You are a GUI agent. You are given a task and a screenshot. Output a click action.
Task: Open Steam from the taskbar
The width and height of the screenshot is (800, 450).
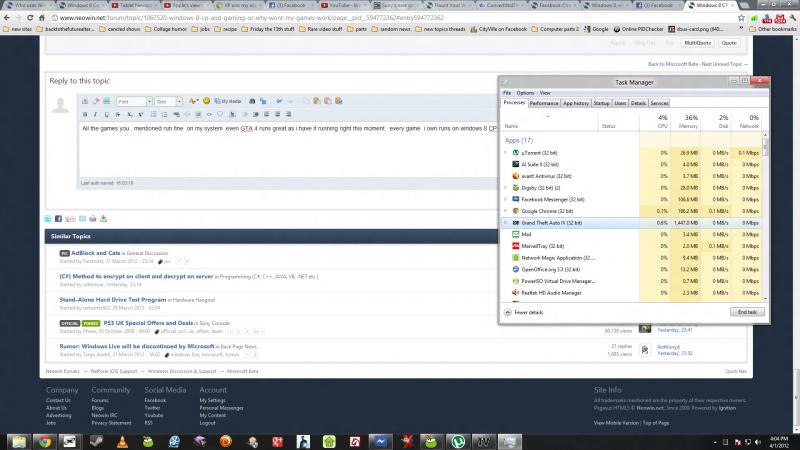click(96, 442)
